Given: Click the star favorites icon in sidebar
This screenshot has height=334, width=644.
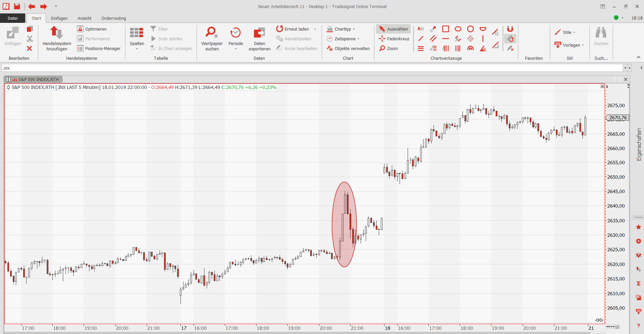Looking at the screenshot, I should [638, 227].
